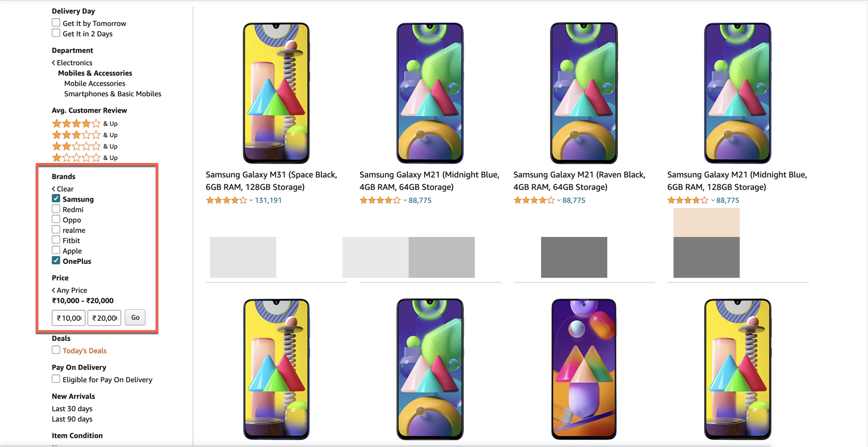This screenshot has height=447, width=868.
Task: Click the Galaxy M21 Raven Black star rating
Action: 534,201
